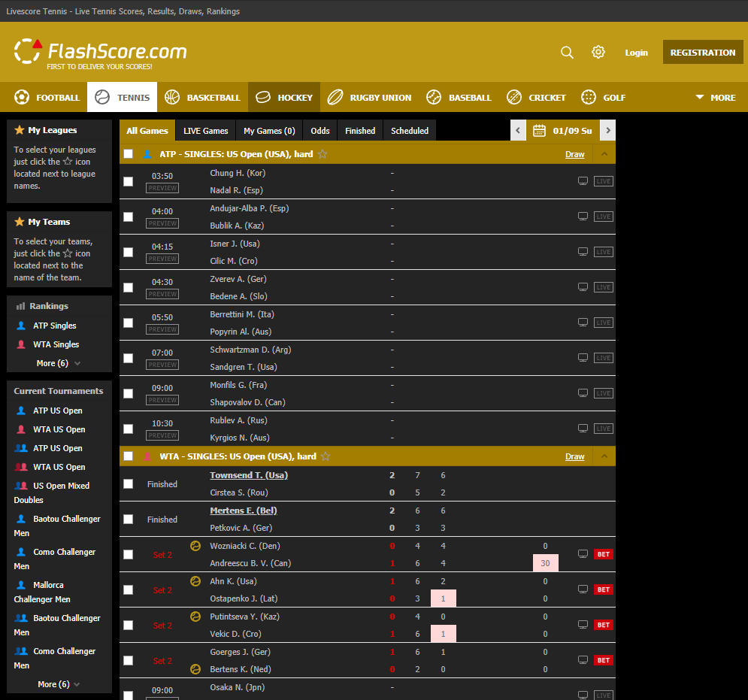Open the settings gear
The height and width of the screenshot is (700, 748).
pyautogui.click(x=598, y=52)
